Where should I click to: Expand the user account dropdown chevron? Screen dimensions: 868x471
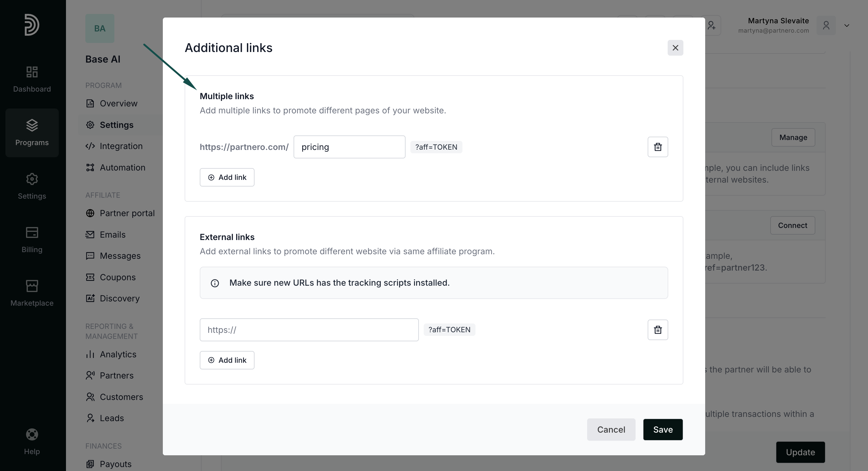(847, 26)
